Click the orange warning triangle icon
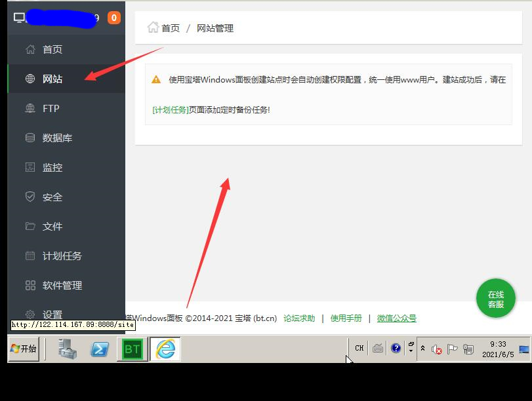The image size is (532, 401). click(x=156, y=80)
